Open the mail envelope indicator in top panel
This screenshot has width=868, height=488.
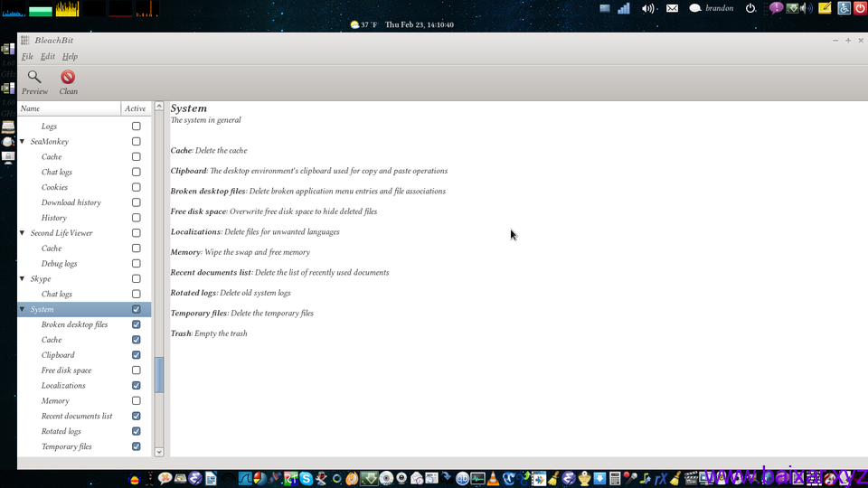[x=672, y=8]
